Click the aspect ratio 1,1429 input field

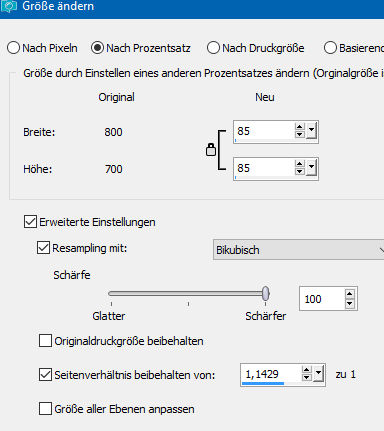[271, 374]
